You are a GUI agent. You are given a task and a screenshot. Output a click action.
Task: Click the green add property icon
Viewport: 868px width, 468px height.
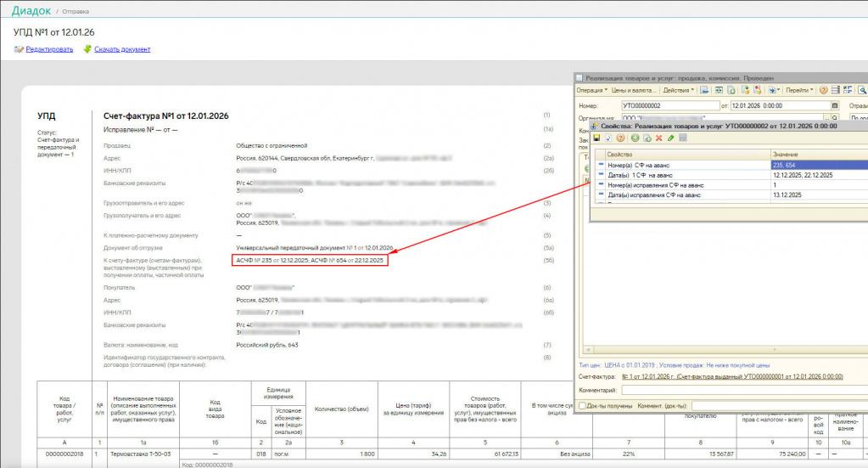635,138
